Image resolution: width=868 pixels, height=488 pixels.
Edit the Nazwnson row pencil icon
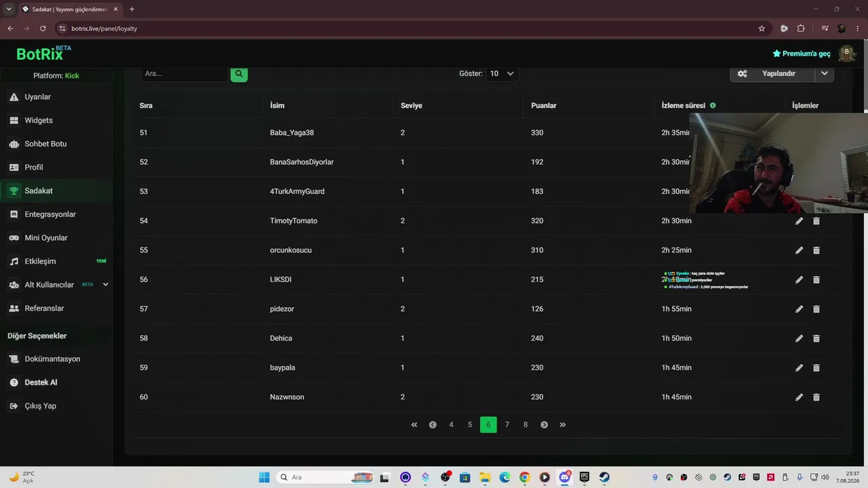(799, 397)
